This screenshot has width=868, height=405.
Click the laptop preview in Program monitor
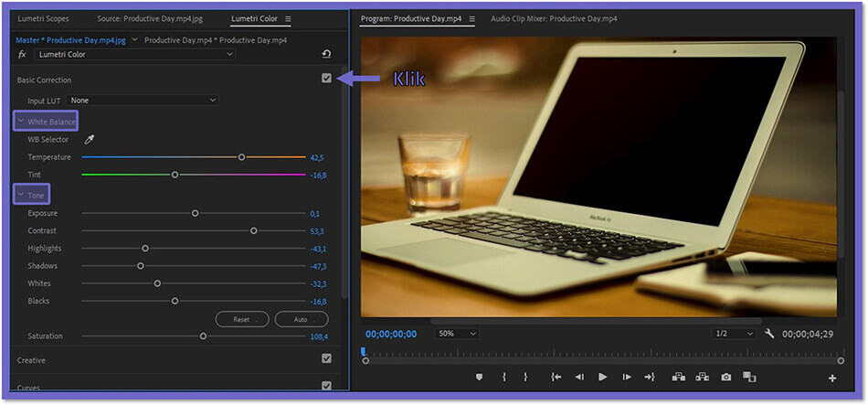tap(598, 176)
